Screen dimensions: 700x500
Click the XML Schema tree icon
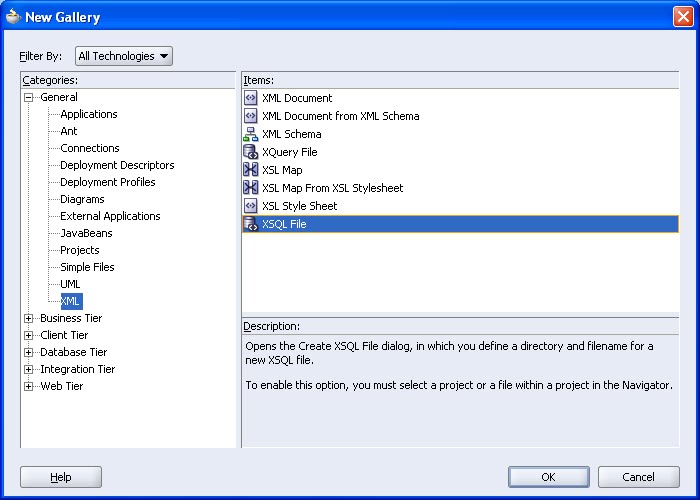pos(250,134)
